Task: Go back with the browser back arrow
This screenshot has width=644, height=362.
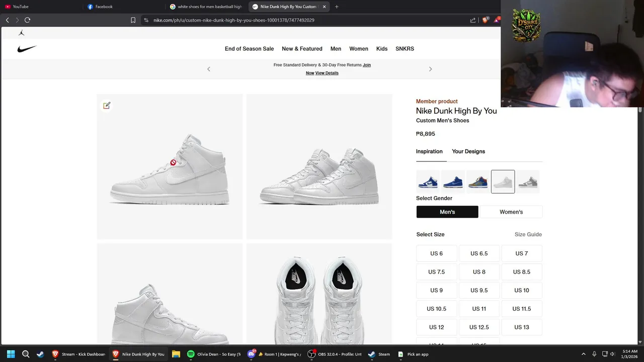Action: (8, 20)
